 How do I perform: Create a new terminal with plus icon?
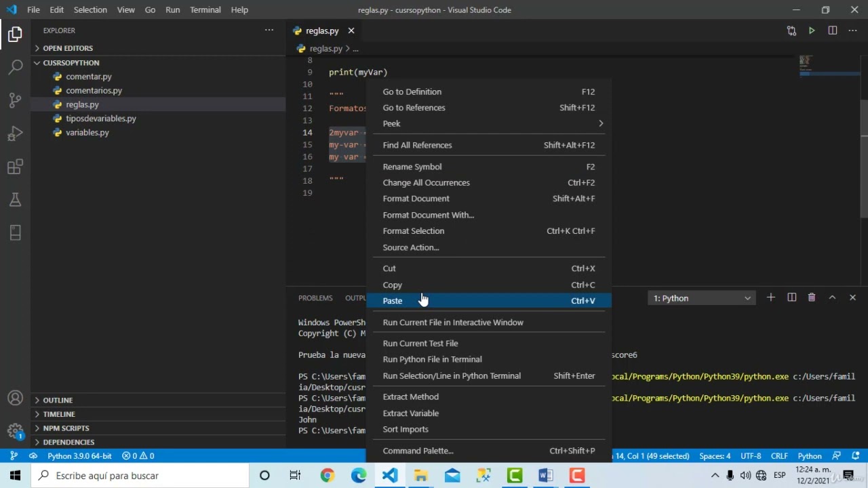(x=771, y=298)
